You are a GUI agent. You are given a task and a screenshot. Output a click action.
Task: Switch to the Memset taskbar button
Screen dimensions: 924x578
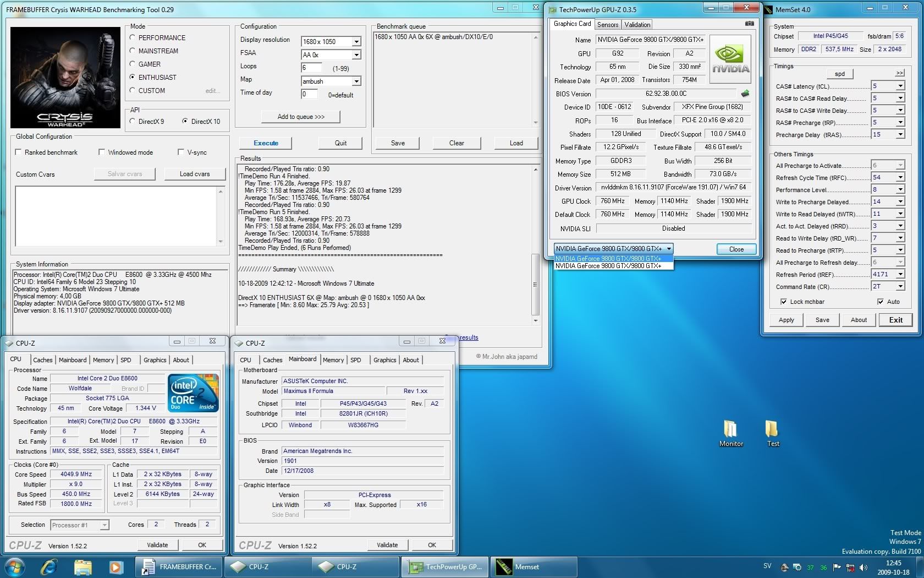click(533, 566)
